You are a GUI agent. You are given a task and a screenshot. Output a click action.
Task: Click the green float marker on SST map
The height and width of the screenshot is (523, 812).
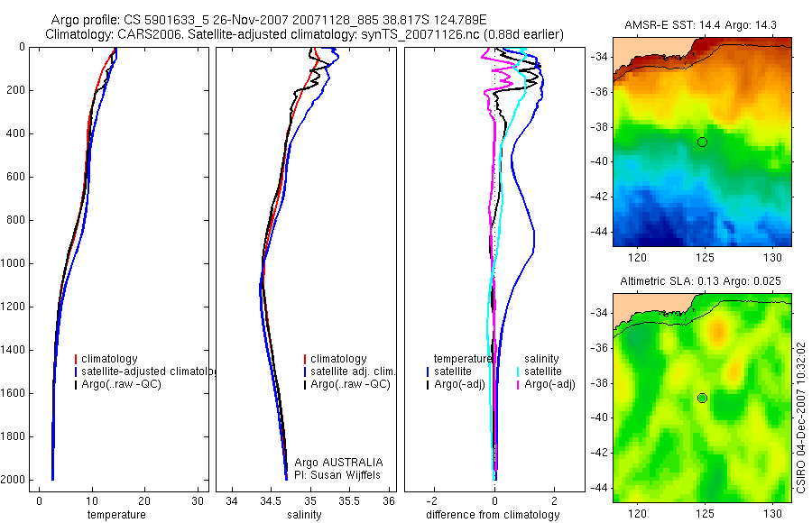(702, 142)
